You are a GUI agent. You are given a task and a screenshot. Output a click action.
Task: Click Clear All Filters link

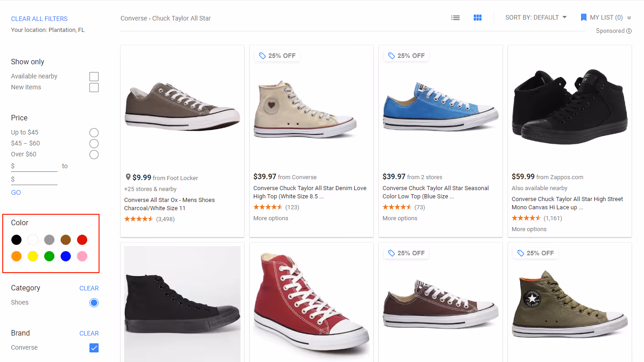(39, 19)
